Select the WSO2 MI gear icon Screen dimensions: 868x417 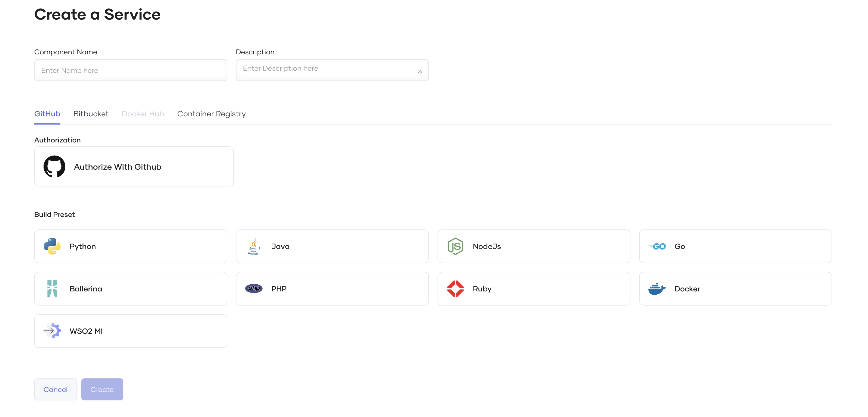click(x=52, y=331)
